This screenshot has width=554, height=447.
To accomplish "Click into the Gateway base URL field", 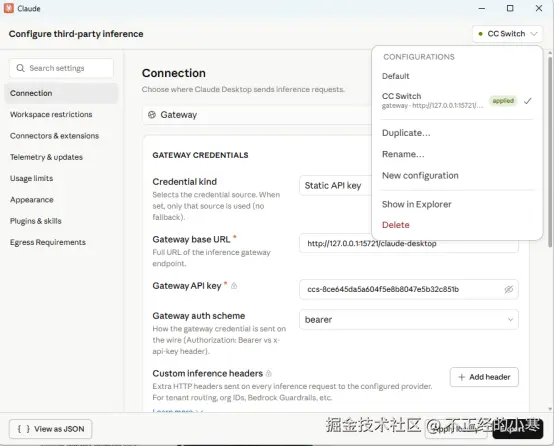I will tap(409, 243).
